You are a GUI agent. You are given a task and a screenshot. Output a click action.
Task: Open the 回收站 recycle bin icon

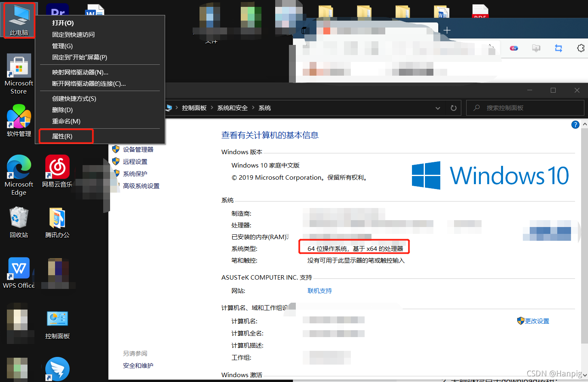coord(19,222)
